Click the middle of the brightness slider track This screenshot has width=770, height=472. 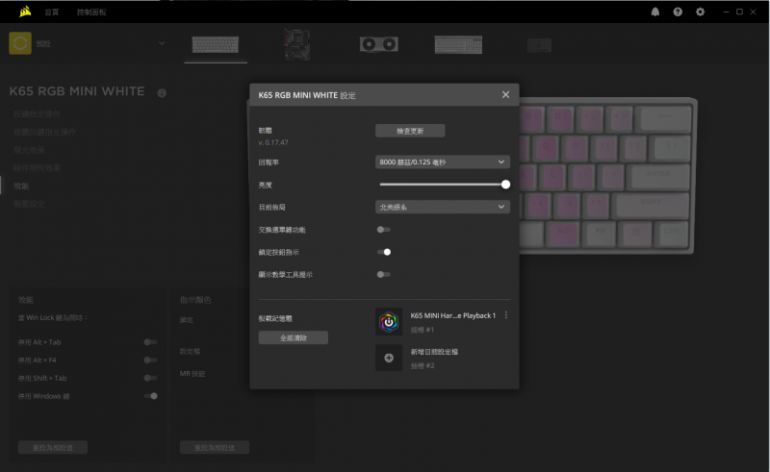point(442,185)
